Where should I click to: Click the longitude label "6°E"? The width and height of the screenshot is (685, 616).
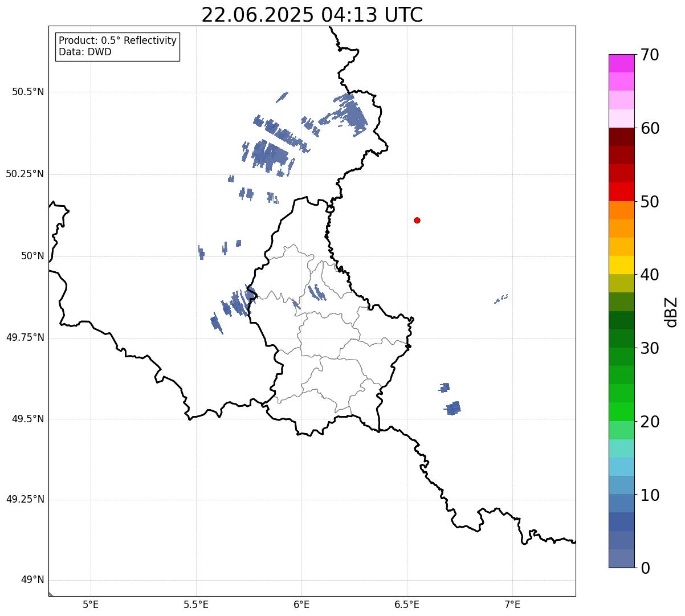point(301,605)
